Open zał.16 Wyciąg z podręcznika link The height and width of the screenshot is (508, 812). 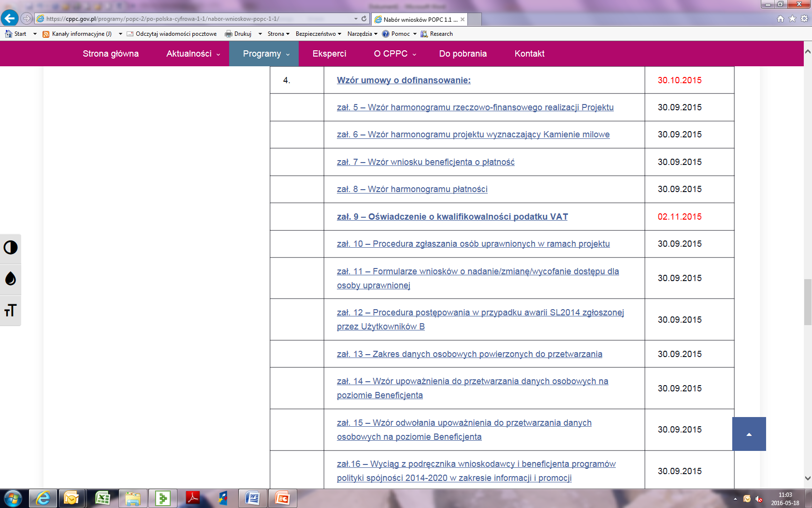476,471
